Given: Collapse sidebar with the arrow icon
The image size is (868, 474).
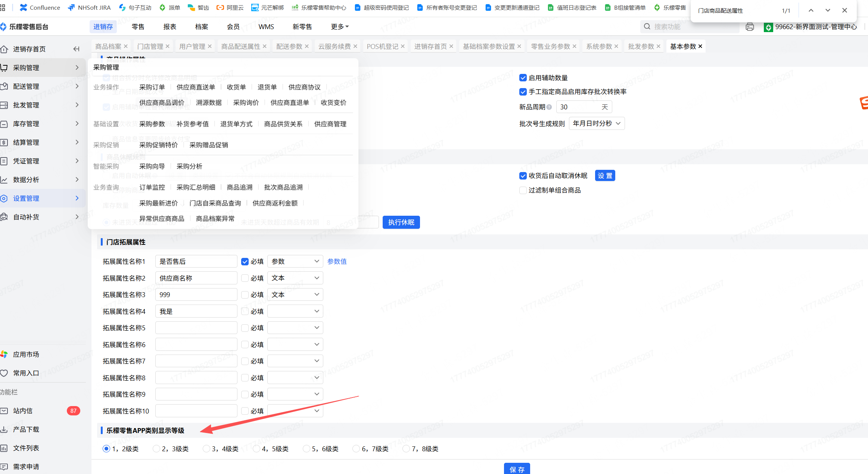Looking at the screenshot, I should click(76, 49).
